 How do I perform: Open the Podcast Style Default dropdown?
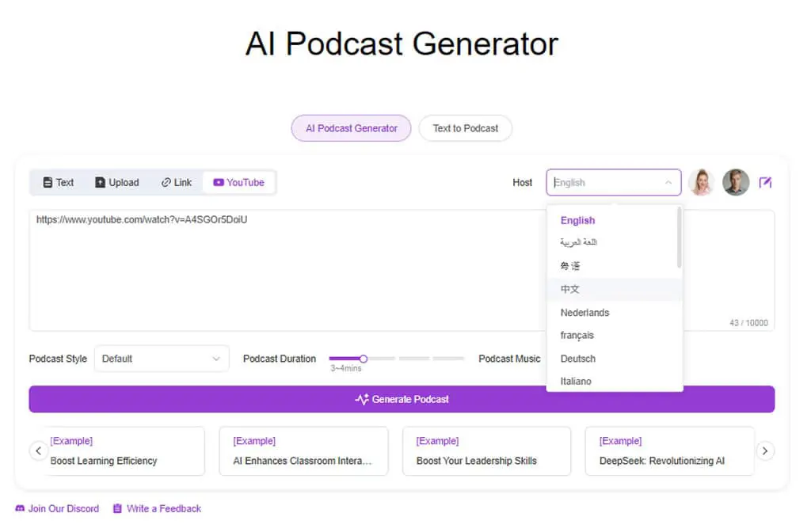coord(162,359)
